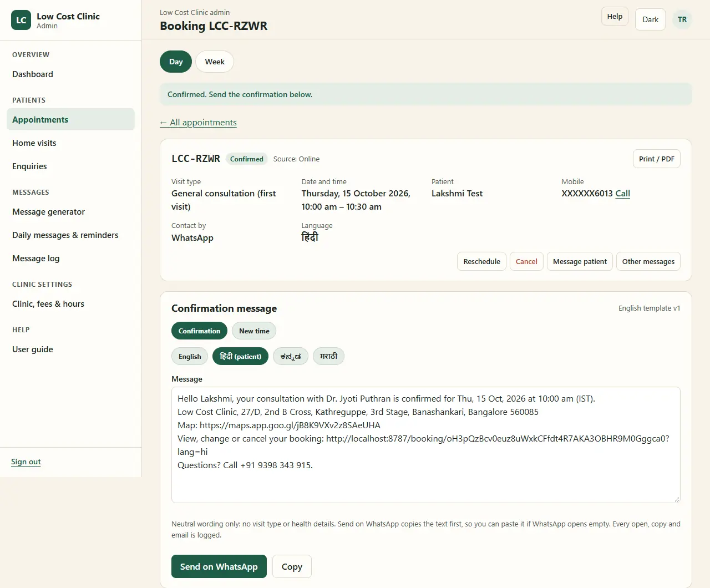Choose English message language
Viewport: 710px width, 588px height.
[x=190, y=356]
